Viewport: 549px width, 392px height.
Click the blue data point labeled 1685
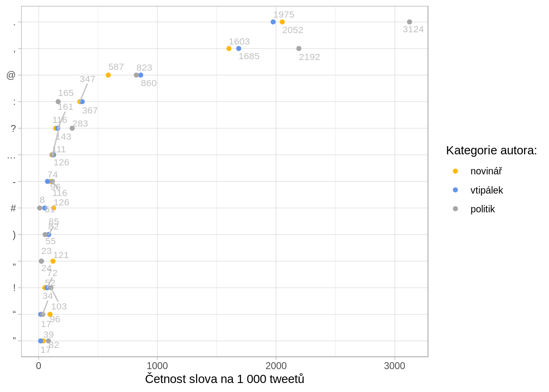pyautogui.click(x=239, y=49)
